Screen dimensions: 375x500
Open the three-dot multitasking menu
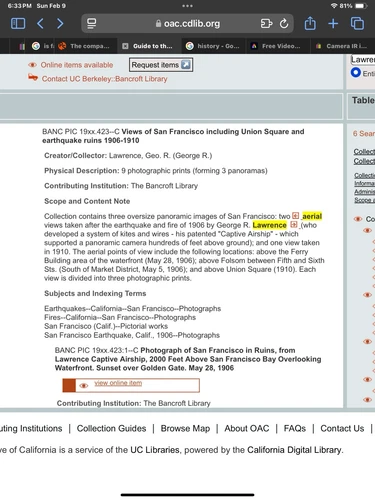click(187, 6)
